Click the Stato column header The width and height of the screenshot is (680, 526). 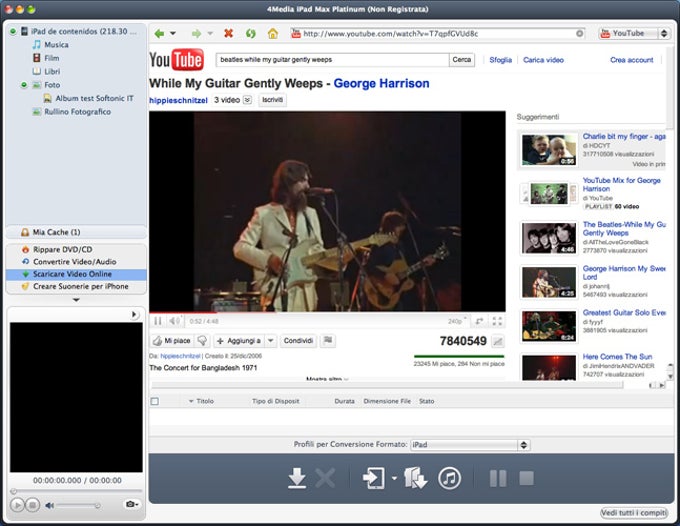[426, 401]
